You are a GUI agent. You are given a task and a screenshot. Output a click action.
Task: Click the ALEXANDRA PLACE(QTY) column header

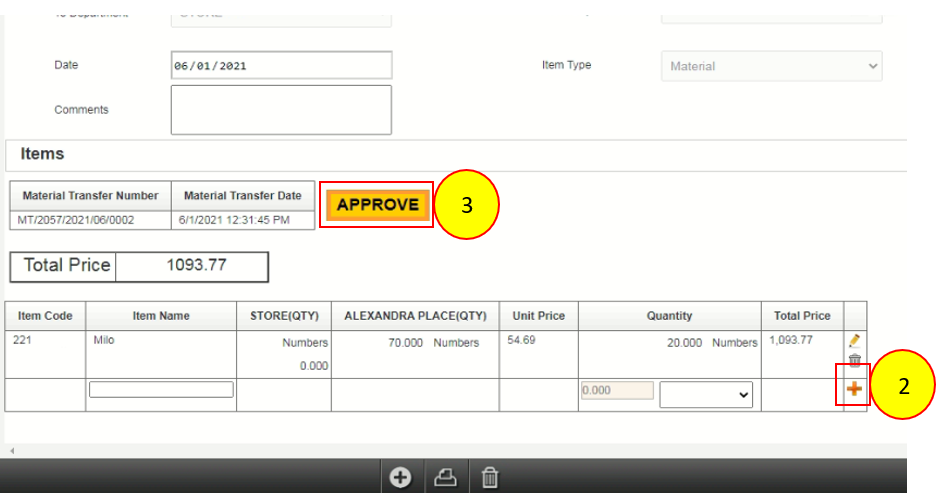415,316
